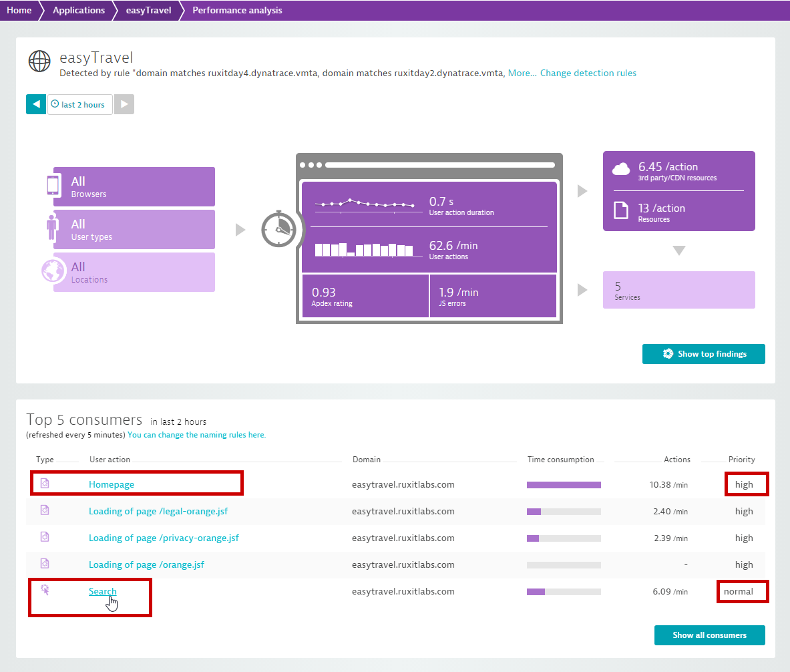This screenshot has width=790, height=672.
Task: Click type icon for /privacy-orange.jsf row
Action: (x=45, y=537)
